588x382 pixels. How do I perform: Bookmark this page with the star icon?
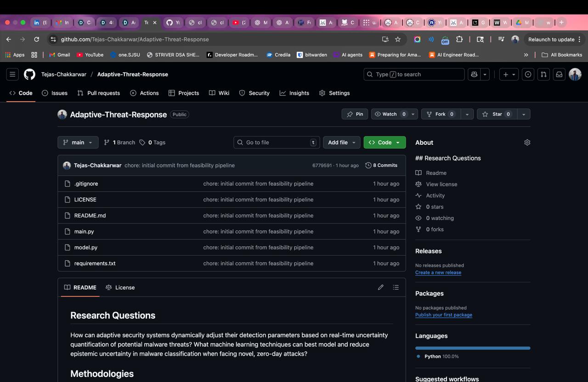(398, 39)
